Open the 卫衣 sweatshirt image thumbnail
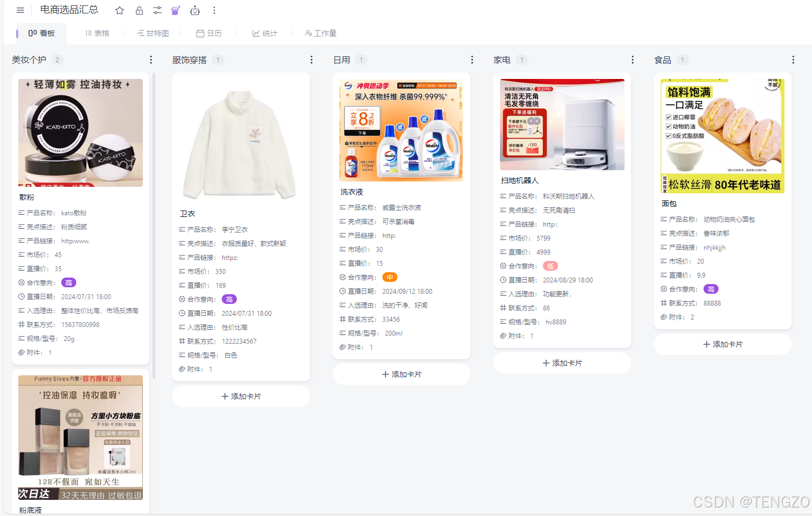Viewport: 812px width, 516px height. pyautogui.click(x=241, y=141)
